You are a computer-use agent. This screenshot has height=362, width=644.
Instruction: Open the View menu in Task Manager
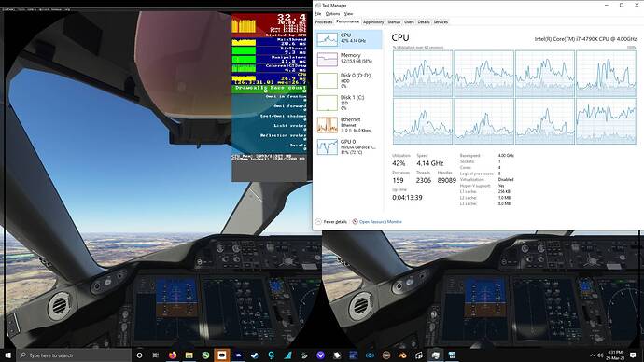click(x=348, y=14)
